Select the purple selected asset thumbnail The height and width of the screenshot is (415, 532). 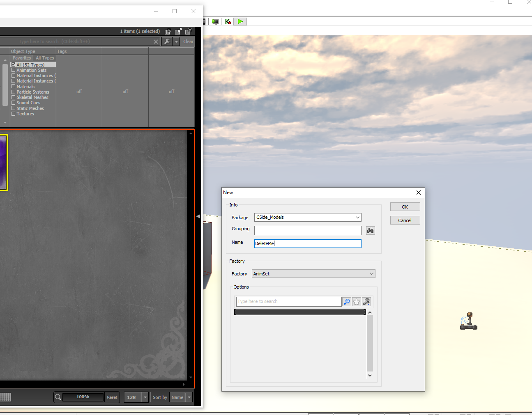tap(3, 163)
